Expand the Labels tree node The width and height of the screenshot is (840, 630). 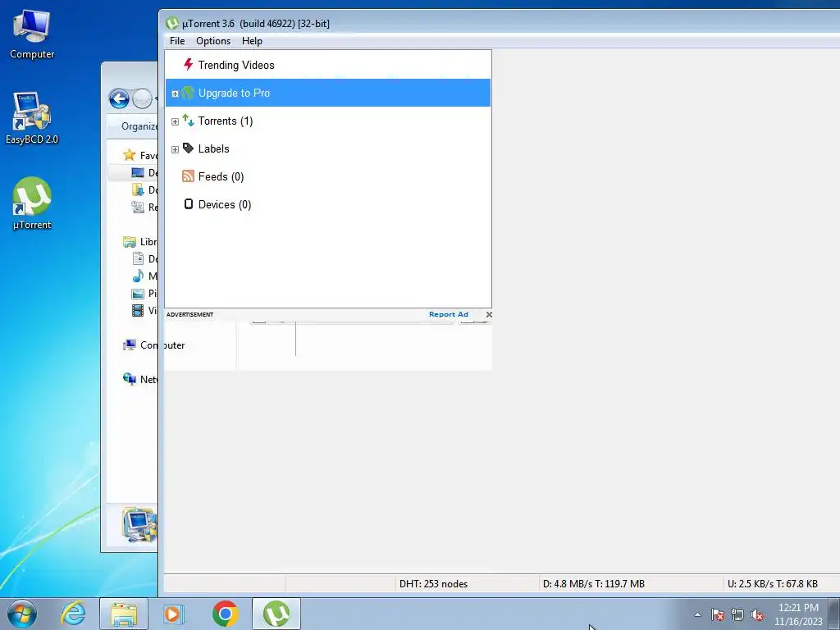(x=175, y=149)
